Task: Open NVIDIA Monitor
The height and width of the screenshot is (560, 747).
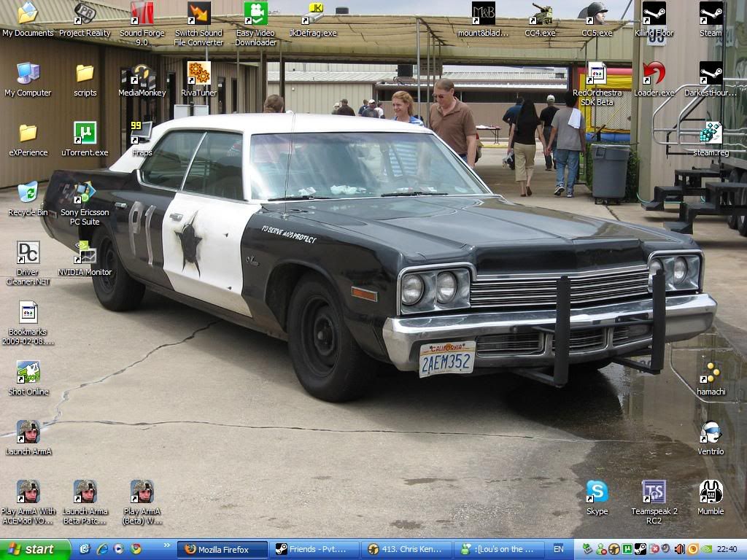Action: [86, 254]
